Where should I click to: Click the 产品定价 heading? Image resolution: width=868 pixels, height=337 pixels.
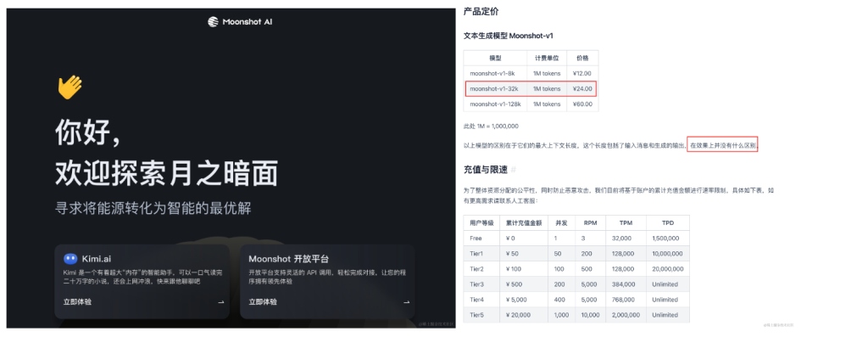pyautogui.click(x=481, y=11)
